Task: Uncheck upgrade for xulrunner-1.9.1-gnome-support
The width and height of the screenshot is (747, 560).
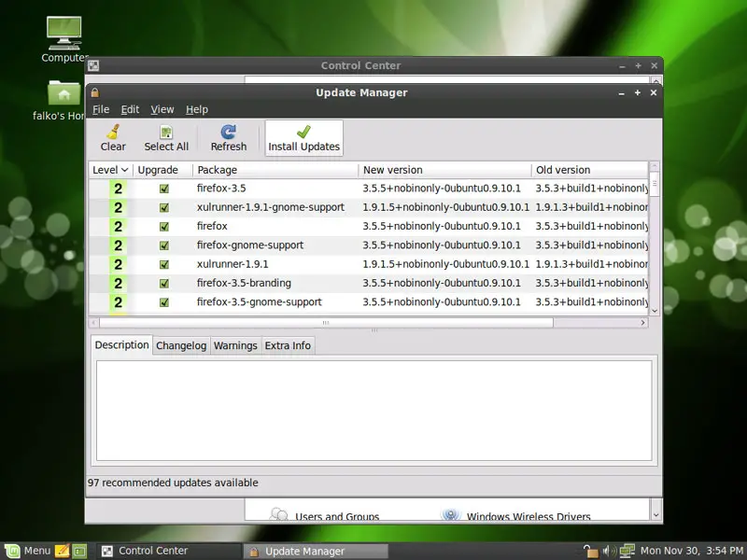Action: tap(164, 207)
